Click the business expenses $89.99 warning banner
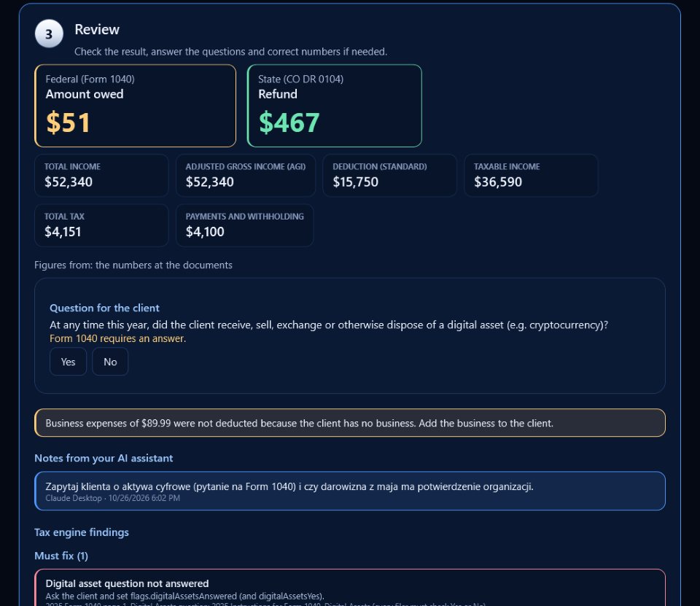700x606 pixels. point(350,423)
